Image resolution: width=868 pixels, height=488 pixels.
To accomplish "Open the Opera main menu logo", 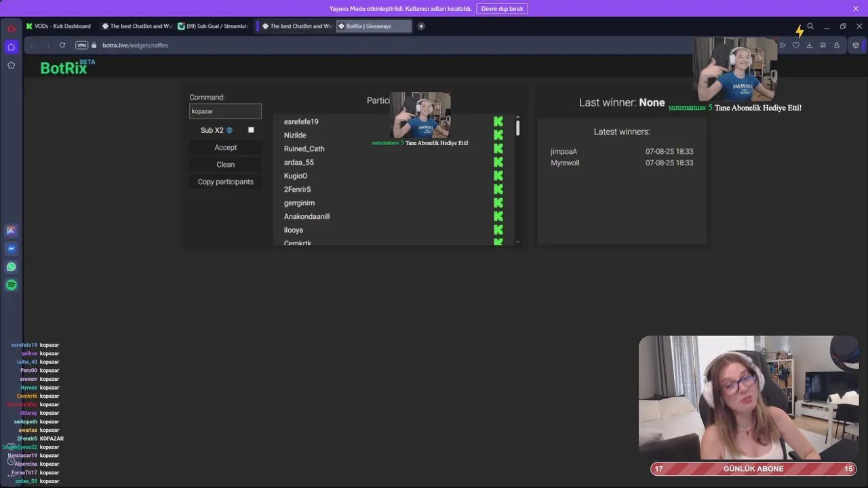I will tap(12, 28).
